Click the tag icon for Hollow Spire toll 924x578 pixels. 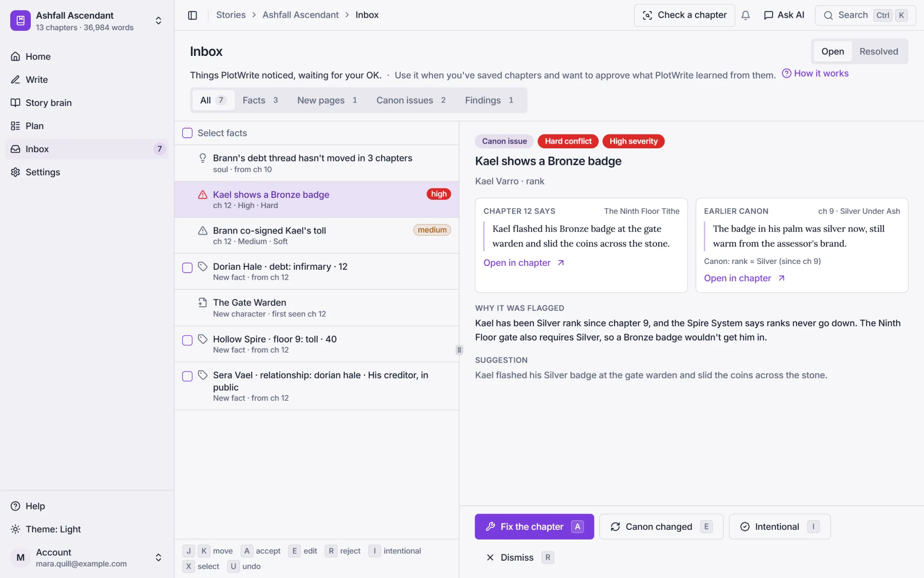pos(203,339)
